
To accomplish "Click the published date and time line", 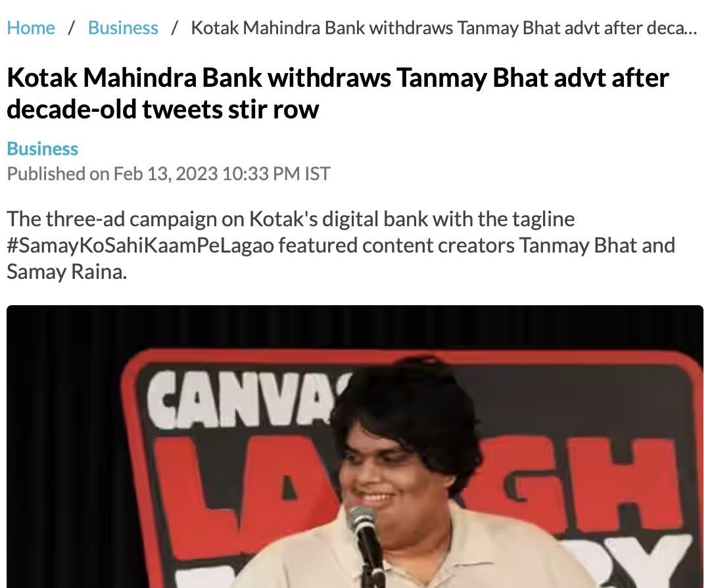I will coord(168,174).
